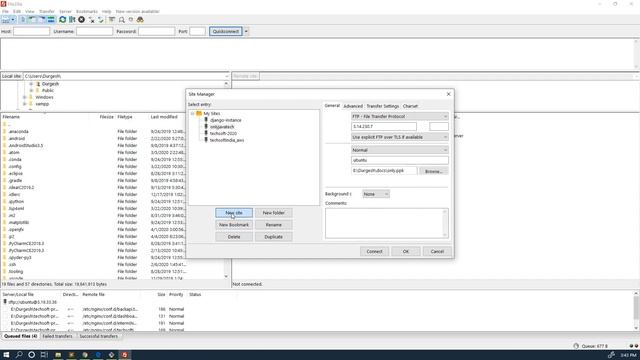640x360 pixels.
Task: Click the Host input in quickconnect bar
Action: click(x=31, y=31)
